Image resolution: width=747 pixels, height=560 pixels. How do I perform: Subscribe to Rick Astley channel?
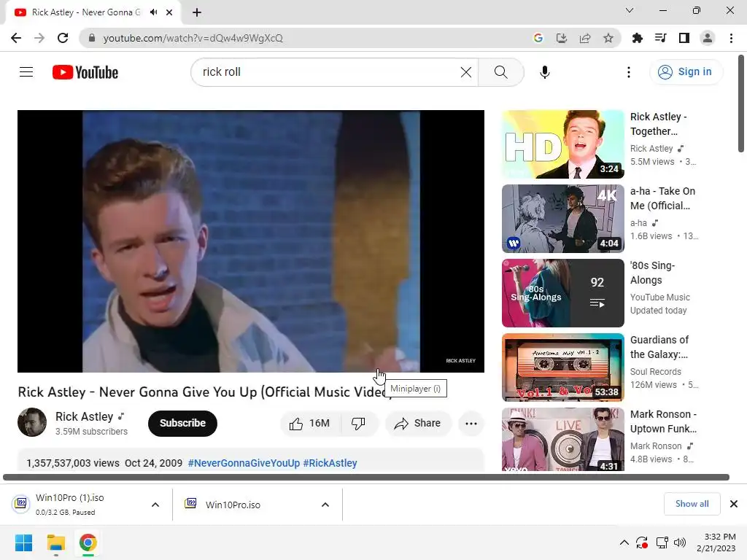click(182, 424)
